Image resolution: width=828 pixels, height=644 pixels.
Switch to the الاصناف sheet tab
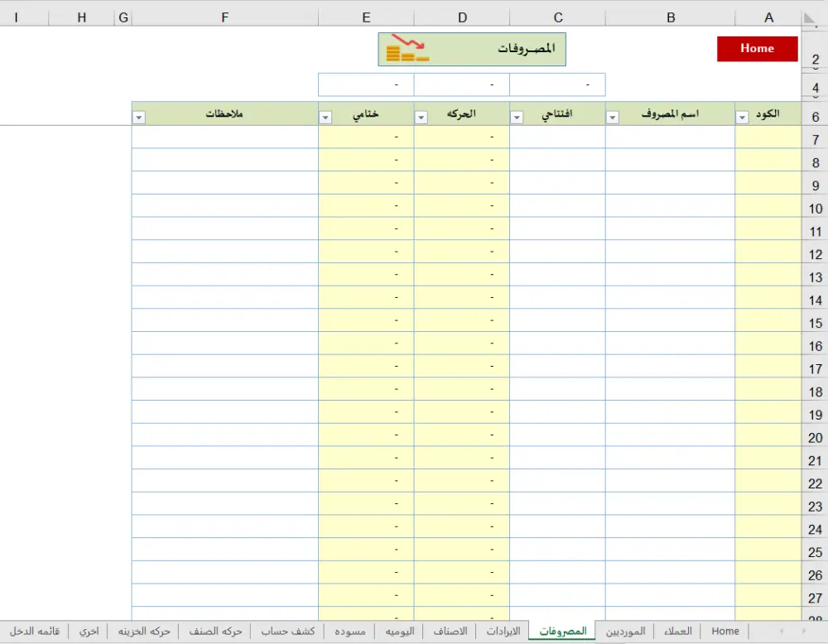point(450,631)
